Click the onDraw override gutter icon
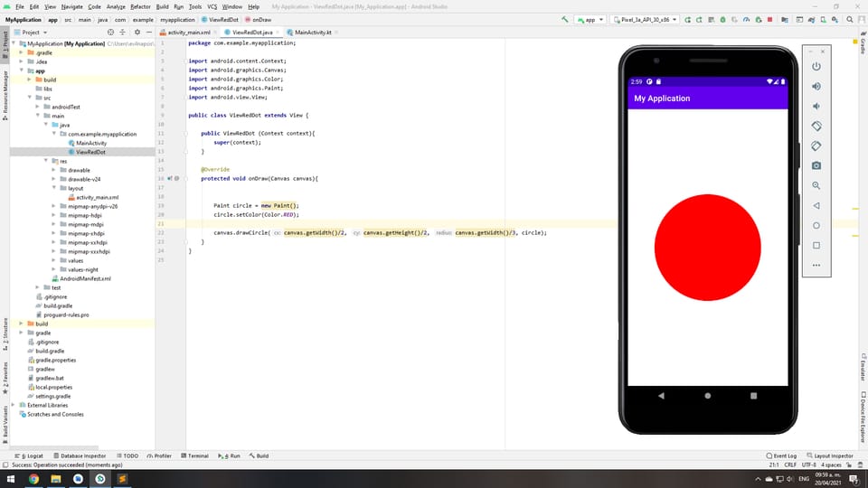Image resolution: width=868 pixels, height=488 pixels. 170,178
